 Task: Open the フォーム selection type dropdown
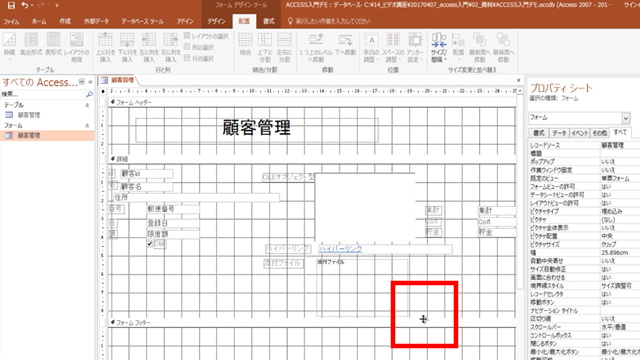[625, 118]
